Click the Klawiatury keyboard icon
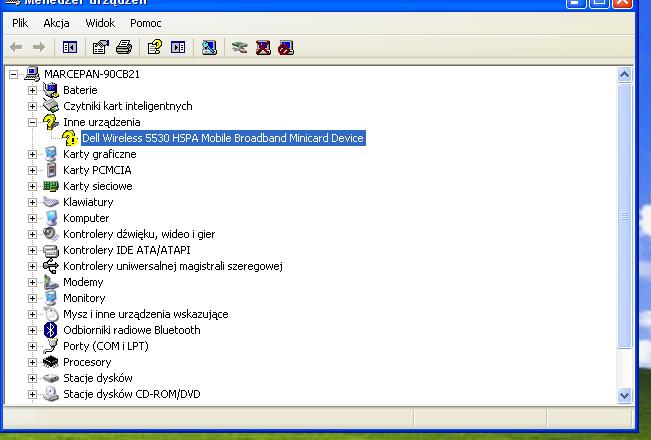 click(x=51, y=202)
